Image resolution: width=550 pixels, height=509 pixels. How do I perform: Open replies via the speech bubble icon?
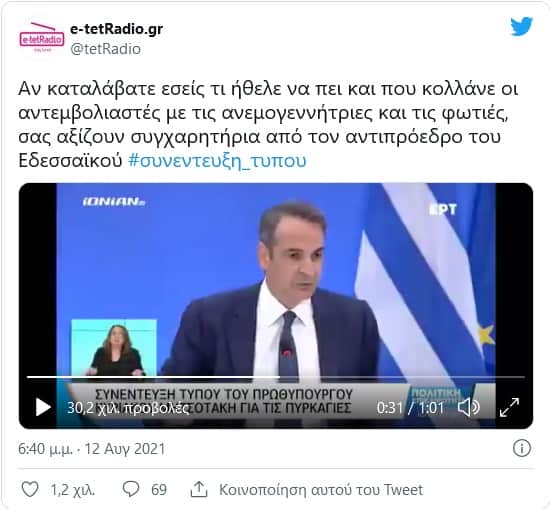[x=131, y=489]
